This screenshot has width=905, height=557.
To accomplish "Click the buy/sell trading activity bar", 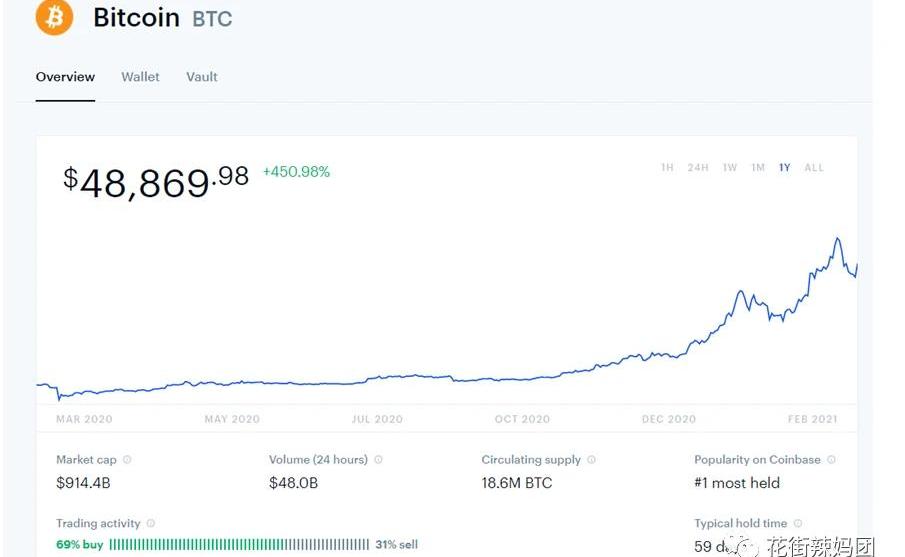I will (x=239, y=544).
